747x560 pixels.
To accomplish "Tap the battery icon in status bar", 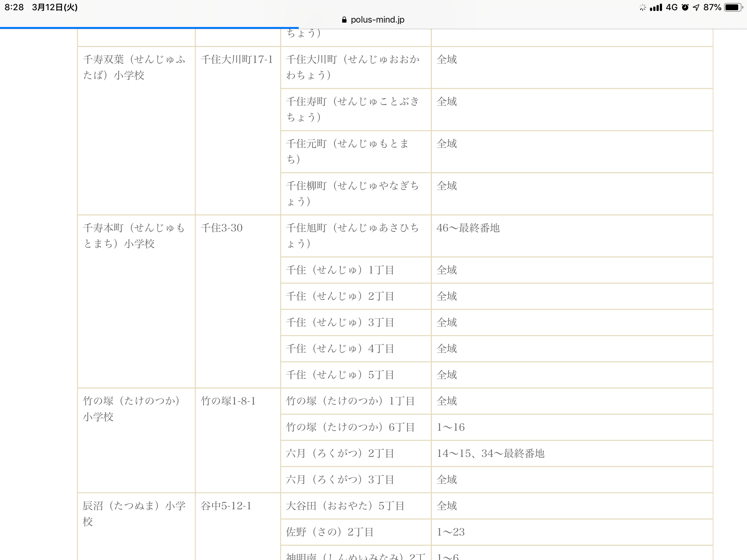I will pos(733,7).
